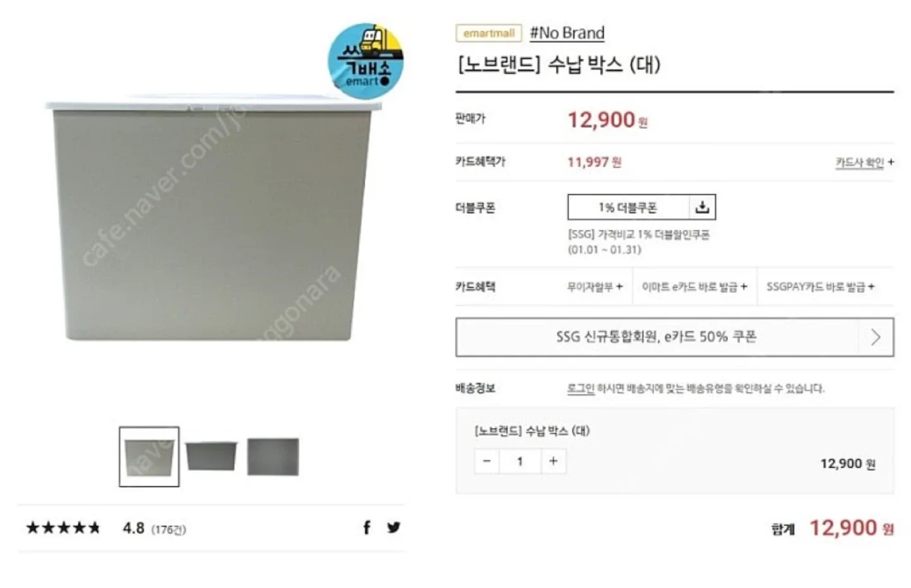Expand 카드사 확인 details

pyautogui.click(x=864, y=162)
